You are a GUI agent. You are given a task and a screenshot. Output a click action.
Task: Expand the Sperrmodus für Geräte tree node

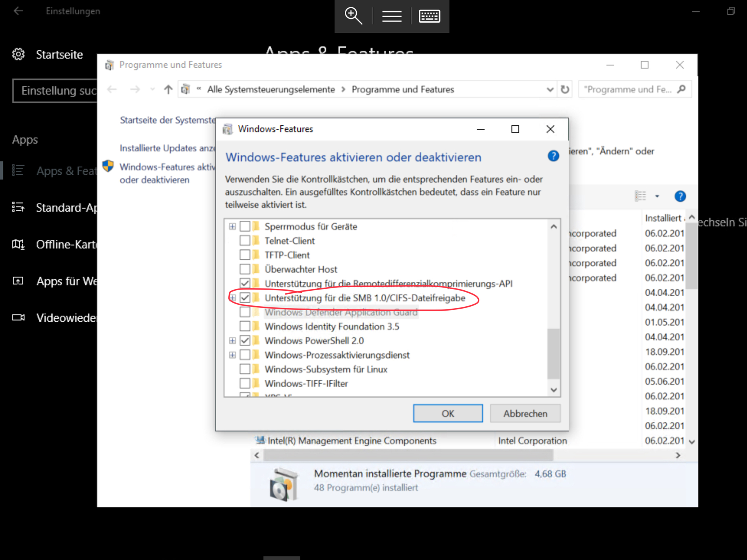pos(232,226)
